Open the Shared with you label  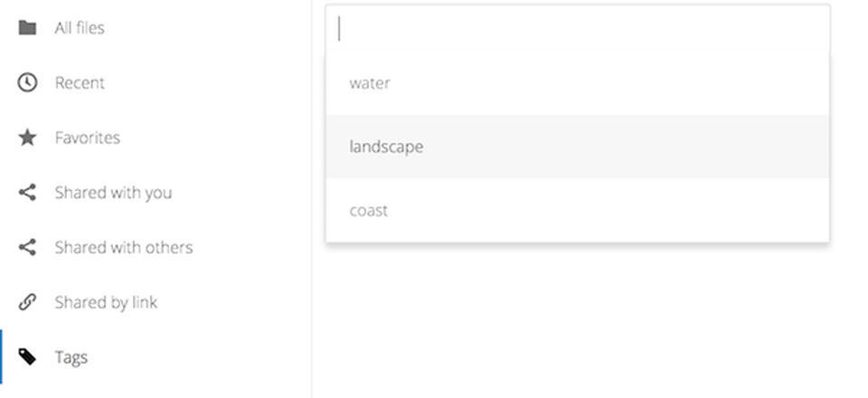pyautogui.click(x=114, y=193)
